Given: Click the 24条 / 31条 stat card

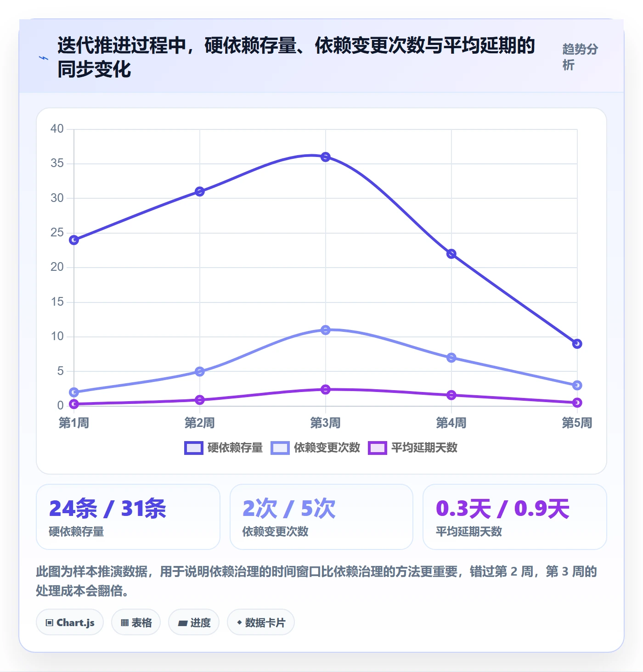Looking at the screenshot, I should [128, 517].
